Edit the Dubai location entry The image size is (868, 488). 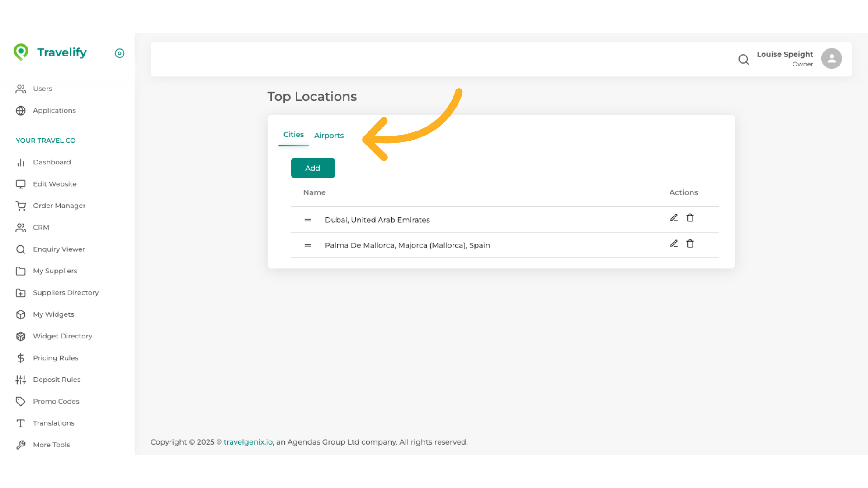[674, 217]
